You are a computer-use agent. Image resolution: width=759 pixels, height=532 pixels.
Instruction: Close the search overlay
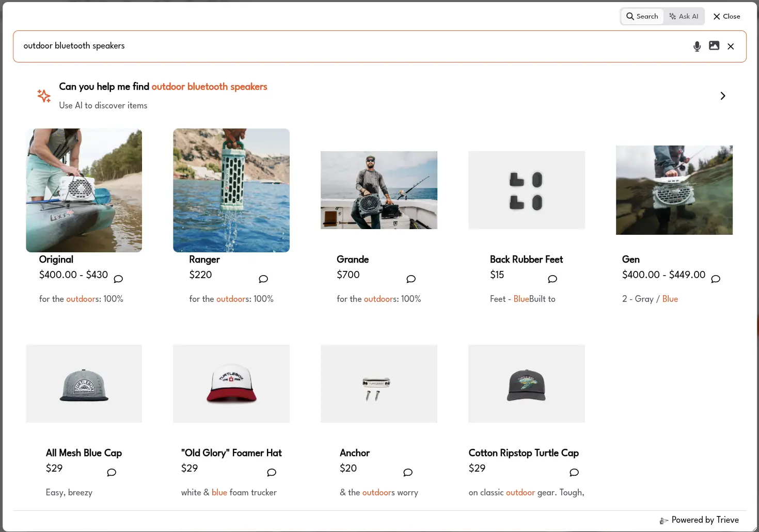726,16
